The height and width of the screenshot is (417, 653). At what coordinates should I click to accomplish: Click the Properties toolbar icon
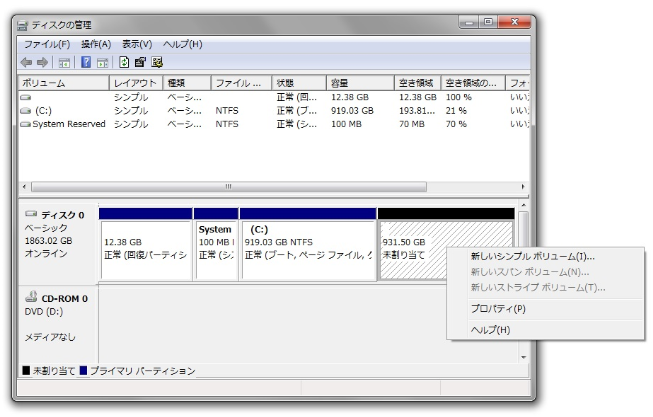(139, 63)
